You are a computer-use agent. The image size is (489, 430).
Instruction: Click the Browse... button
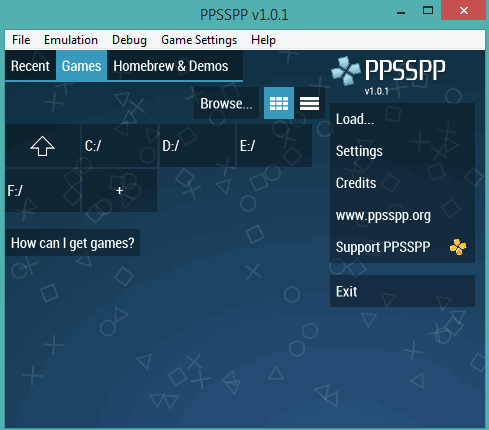pyautogui.click(x=226, y=103)
